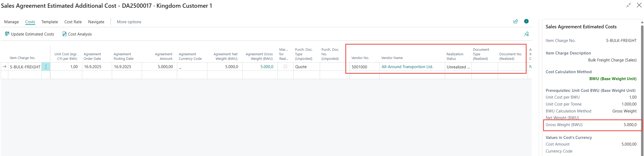Open the Template menu
644x156 pixels.
coord(50,22)
